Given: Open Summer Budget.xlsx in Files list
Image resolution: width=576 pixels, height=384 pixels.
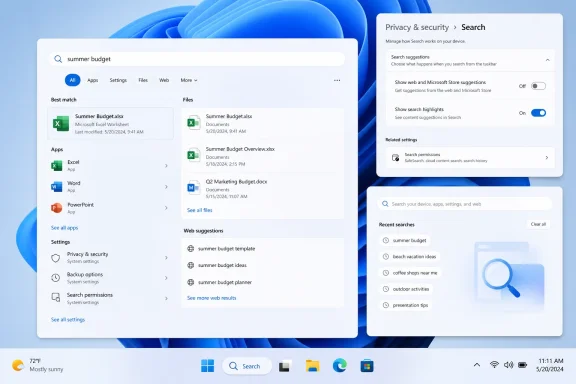Looking at the screenshot, I should point(263,123).
